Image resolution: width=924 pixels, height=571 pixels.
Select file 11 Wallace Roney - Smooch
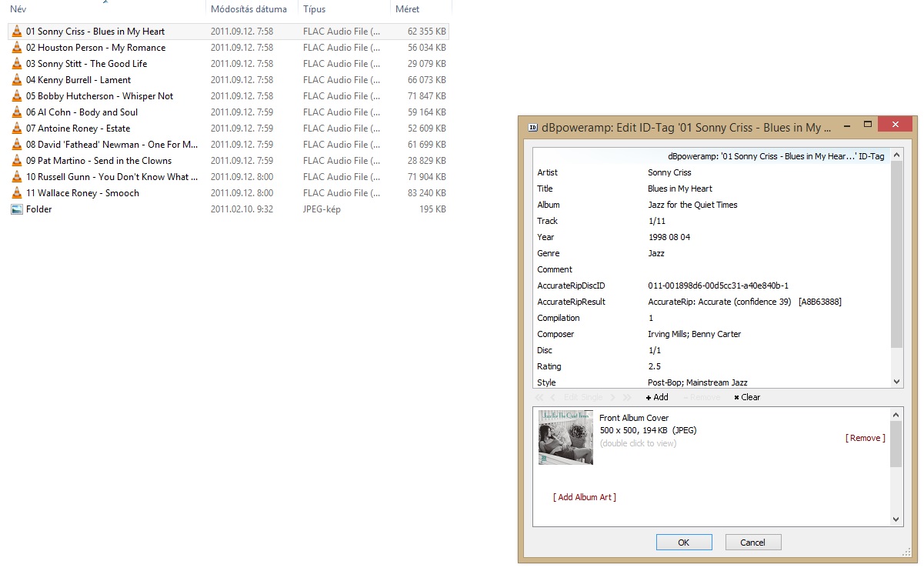click(82, 193)
